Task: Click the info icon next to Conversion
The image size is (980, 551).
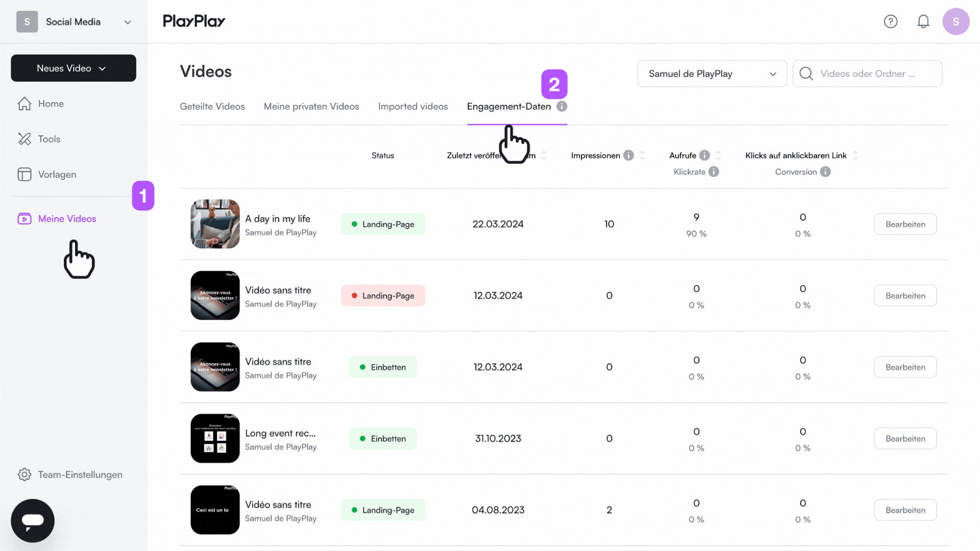Action: click(825, 172)
